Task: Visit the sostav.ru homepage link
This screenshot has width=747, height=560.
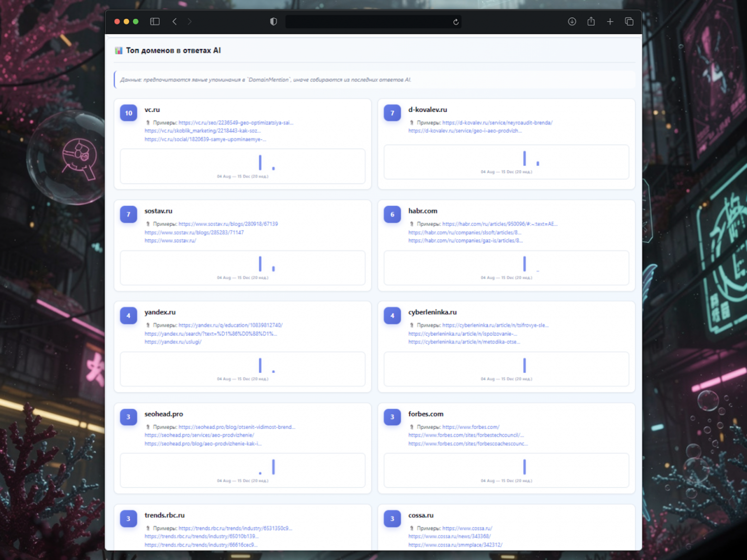Action: tap(170, 241)
